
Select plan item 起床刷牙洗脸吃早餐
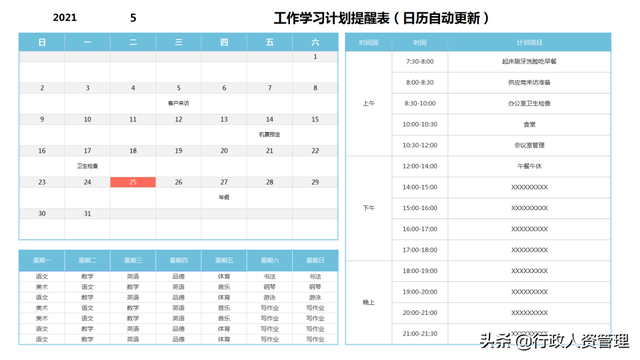(x=529, y=62)
